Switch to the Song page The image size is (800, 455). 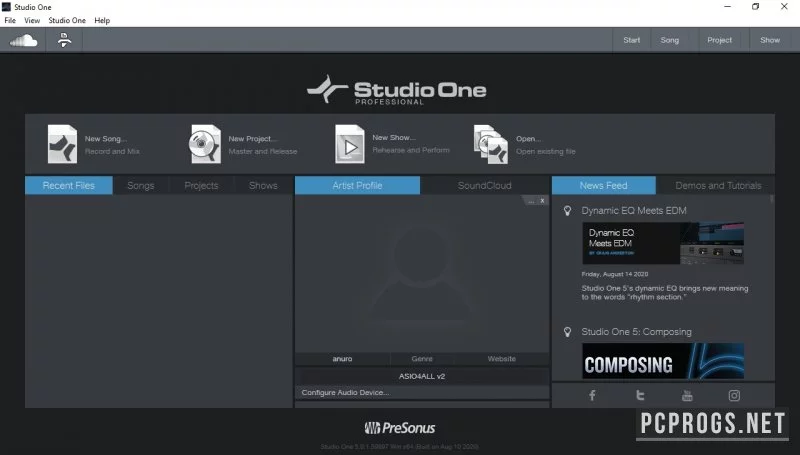tap(670, 40)
